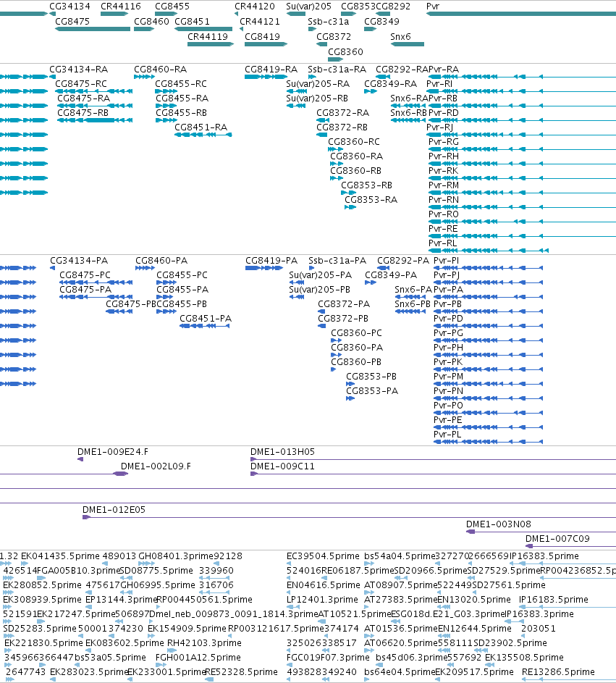616x683 pixels.
Task: Click the CG8353-PA protein label
Action: [372, 390]
